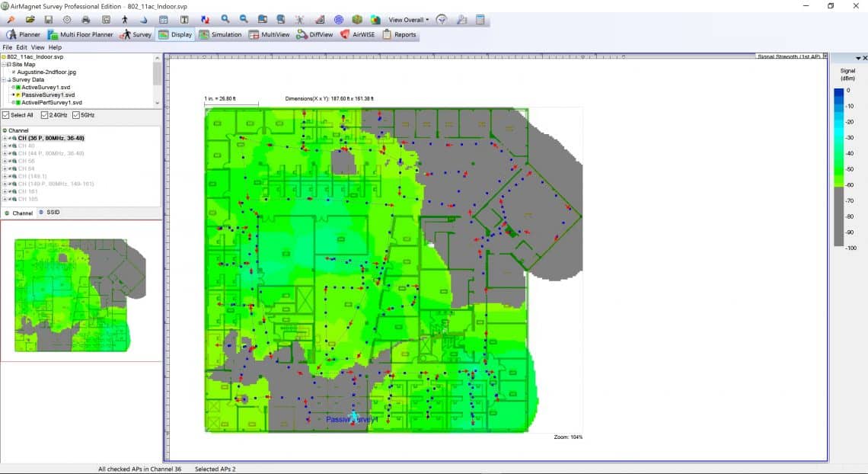868x474 pixels.
Task: Toggle the Select All checkbox
Action: point(6,115)
